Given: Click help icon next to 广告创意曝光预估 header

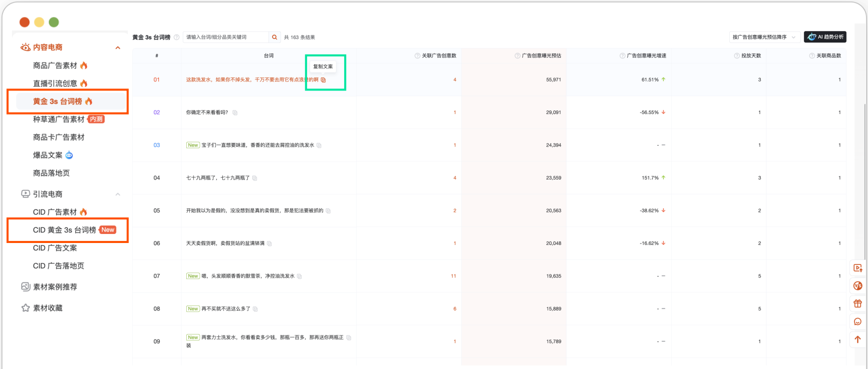Looking at the screenshot, I should pos(517,55).
